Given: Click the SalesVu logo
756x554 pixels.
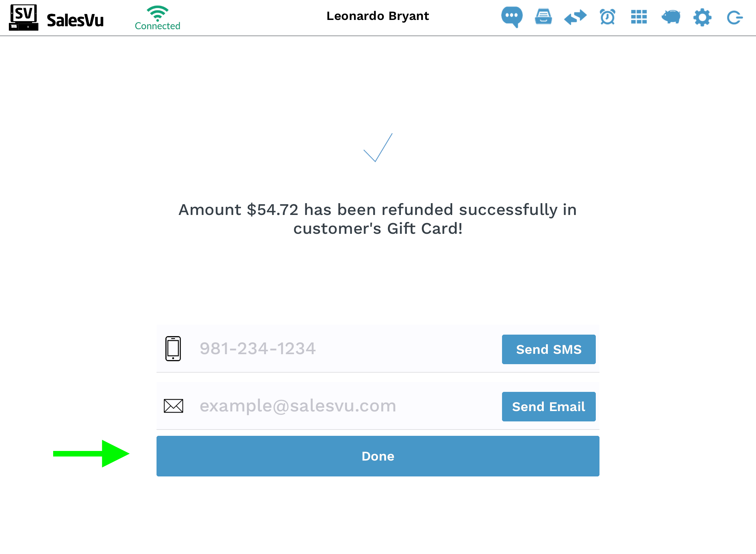Looking at the screenshot, I should click(56, 18).
